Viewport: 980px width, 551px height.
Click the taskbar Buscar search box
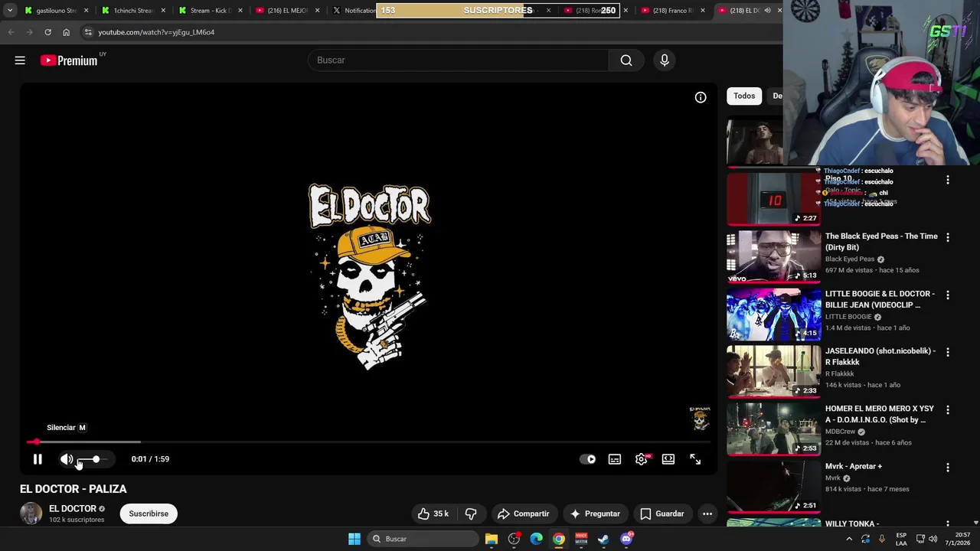click(423, 539)
